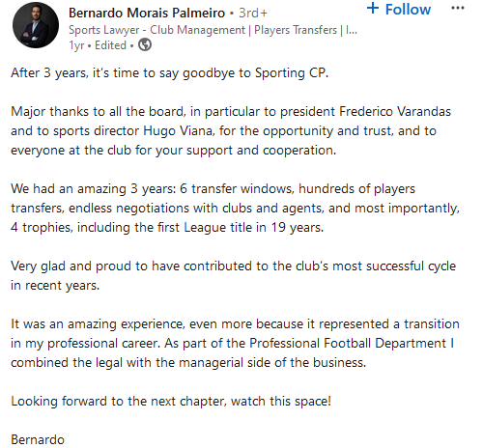Click the 1yr Edited timestamp

click(98, 45)
